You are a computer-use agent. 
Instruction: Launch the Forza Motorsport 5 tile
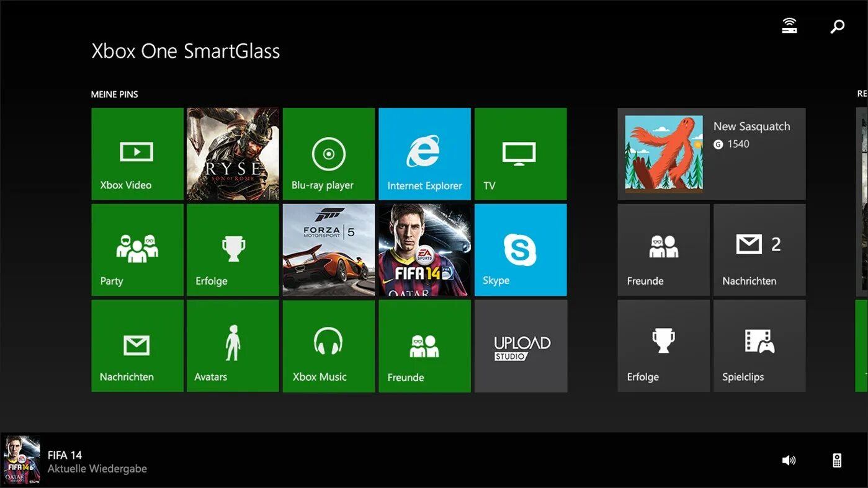pyautogui.click(x=329, y=250)
